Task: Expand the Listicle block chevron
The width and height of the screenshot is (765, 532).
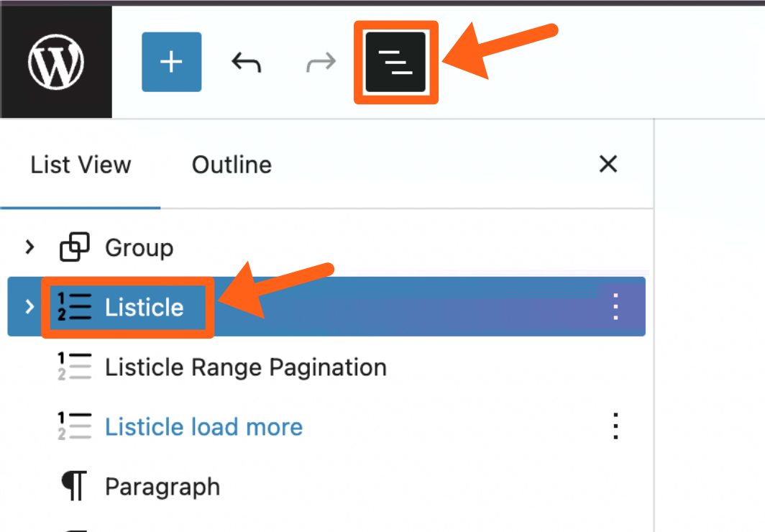Action: coord(29,308)
